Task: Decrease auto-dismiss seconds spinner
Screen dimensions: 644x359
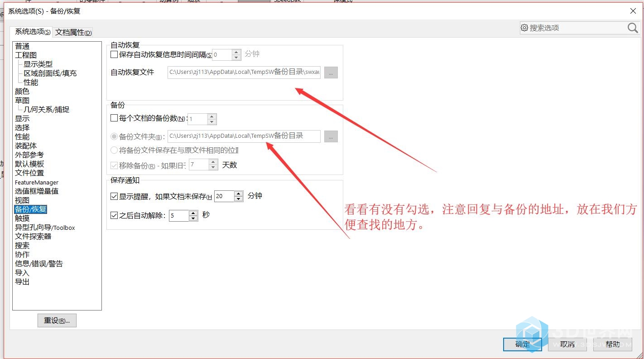Action: click(x=193, y=218)
